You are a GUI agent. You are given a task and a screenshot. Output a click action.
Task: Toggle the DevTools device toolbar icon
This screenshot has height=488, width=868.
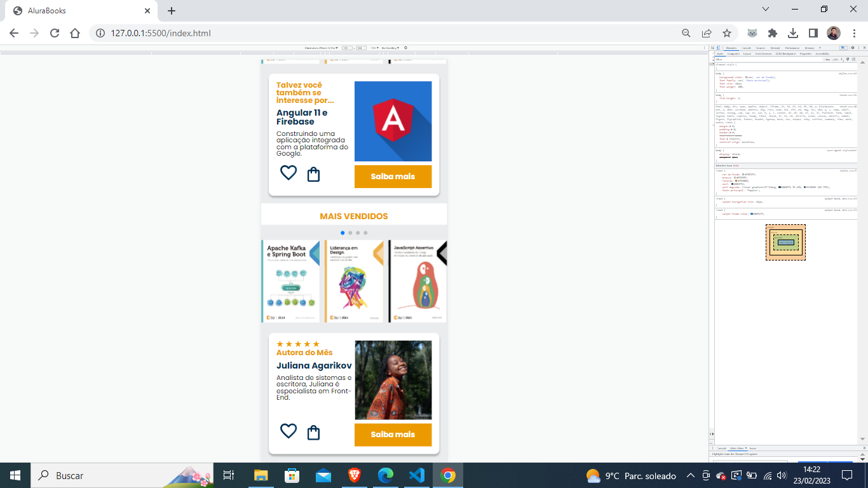(718, 48)
